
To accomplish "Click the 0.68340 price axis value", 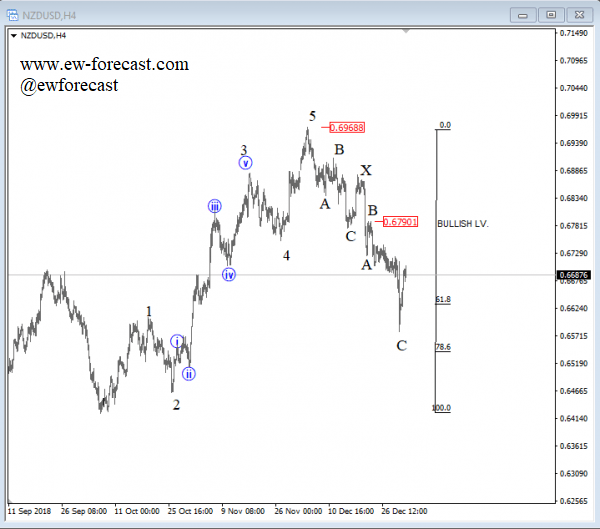I will 574,198.
